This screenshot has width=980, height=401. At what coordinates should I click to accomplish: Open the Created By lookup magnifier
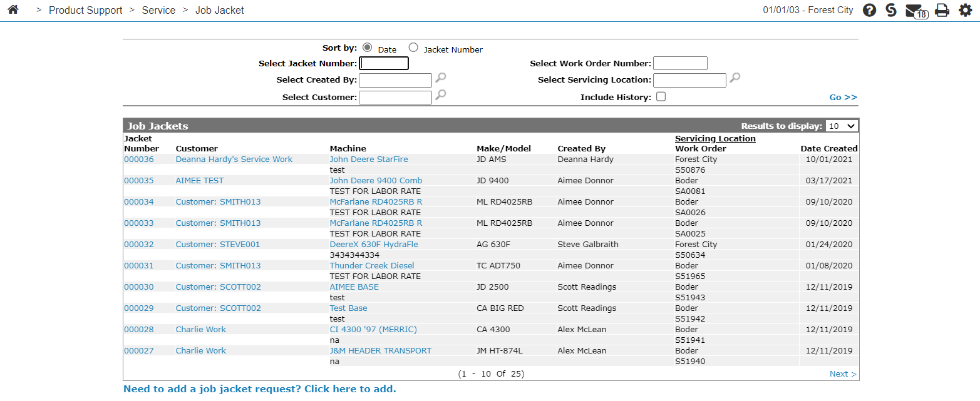tap(441, 78)
